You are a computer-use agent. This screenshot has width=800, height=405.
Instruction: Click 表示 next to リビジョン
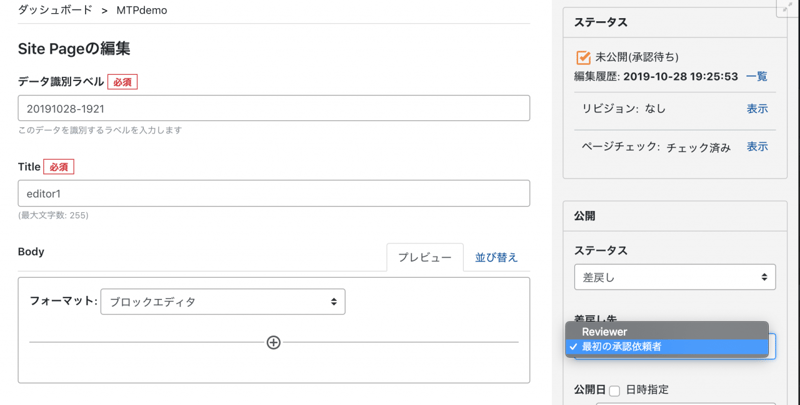click(757, 108)
